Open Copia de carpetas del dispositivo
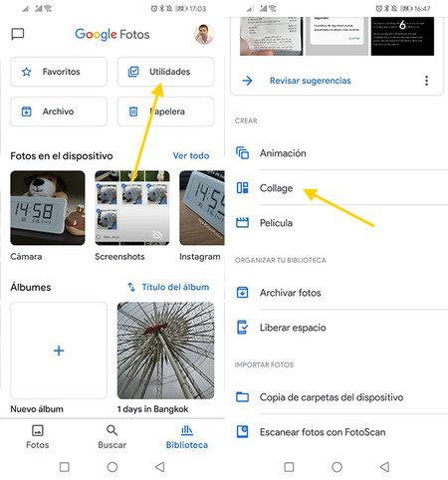The image size is (448, 480). (x=336, y=397)
